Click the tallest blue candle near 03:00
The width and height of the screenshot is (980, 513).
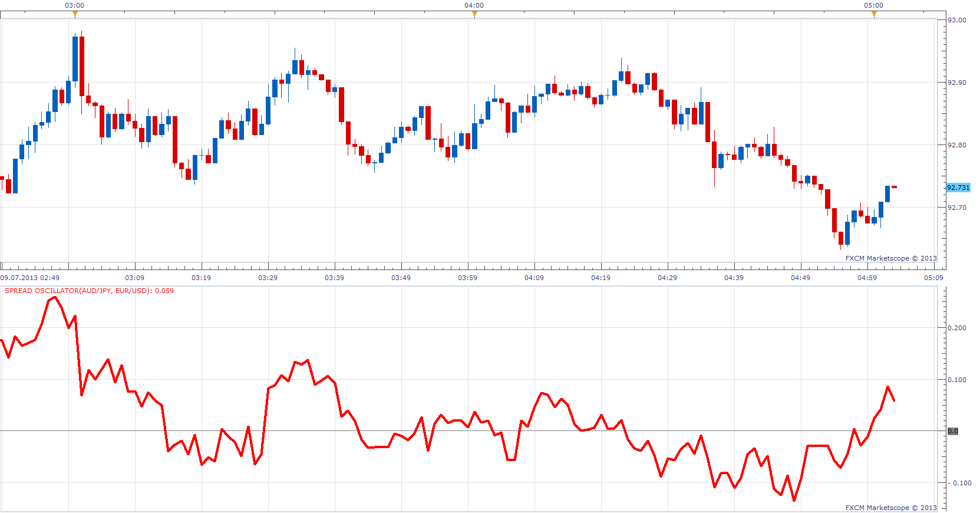point(75,58)
